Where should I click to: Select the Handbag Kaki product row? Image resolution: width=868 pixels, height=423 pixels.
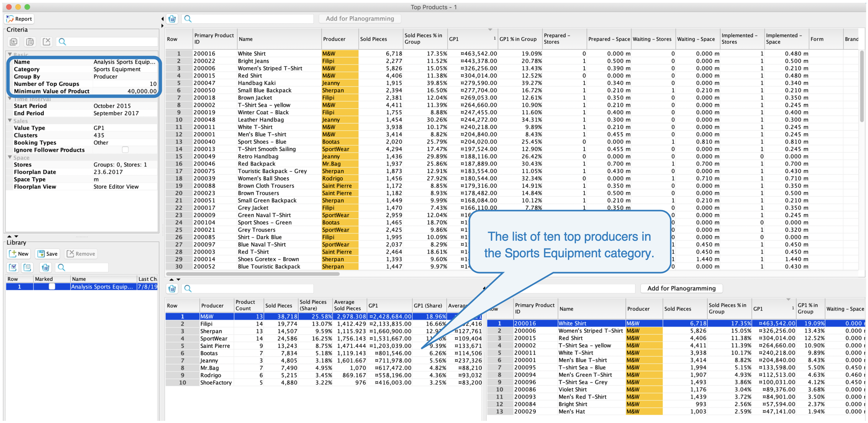[512, 83]
